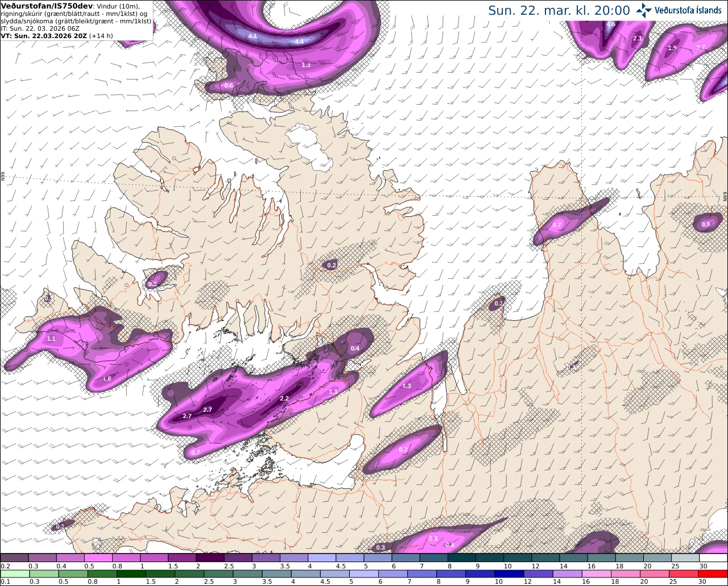Click the white glacier area in the Westfjords
728x586 pixels.
coord(309,148)
